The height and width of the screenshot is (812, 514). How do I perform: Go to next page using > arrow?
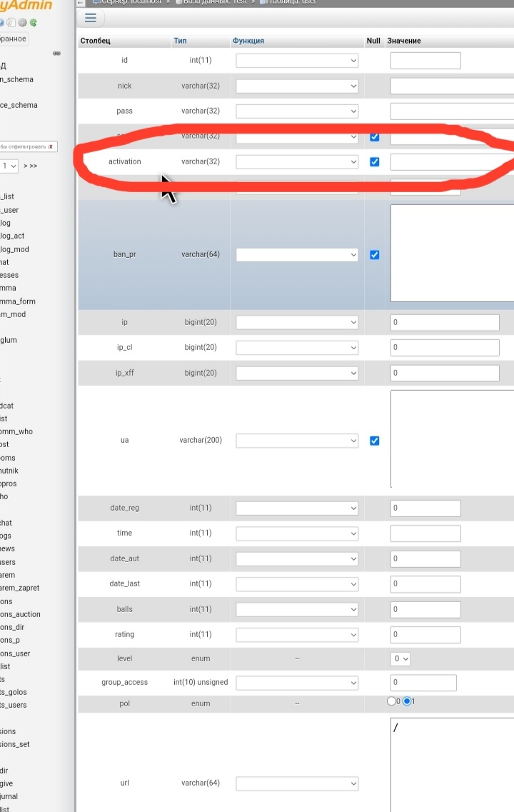26,166
